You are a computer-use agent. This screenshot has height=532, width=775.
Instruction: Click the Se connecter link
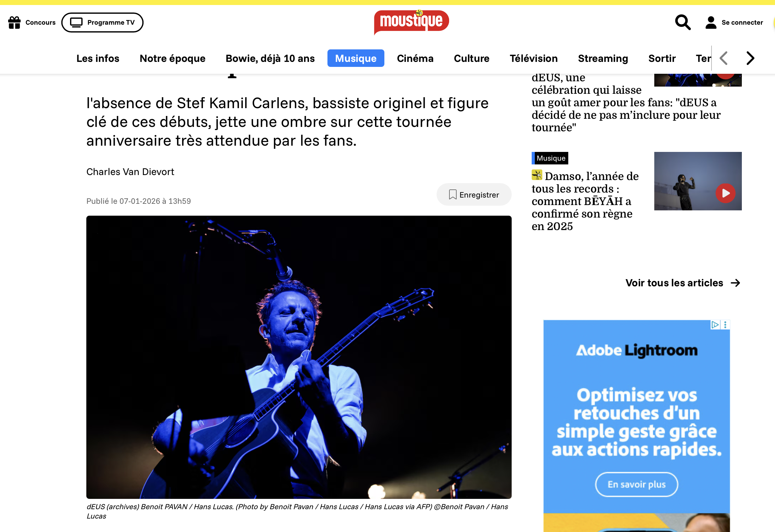742,22
